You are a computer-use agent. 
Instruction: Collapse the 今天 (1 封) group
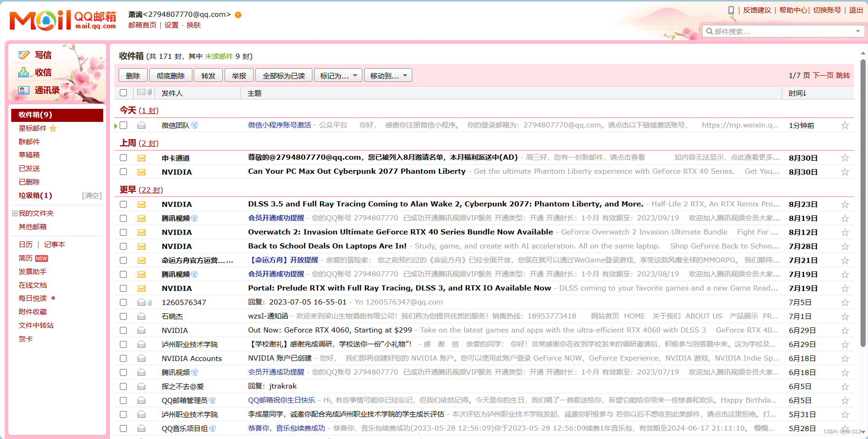pyautogui.click(x=139, y=110)
